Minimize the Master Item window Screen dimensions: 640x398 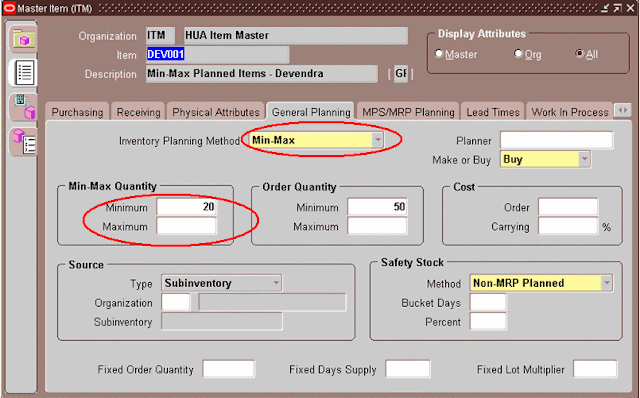point(605,8)
